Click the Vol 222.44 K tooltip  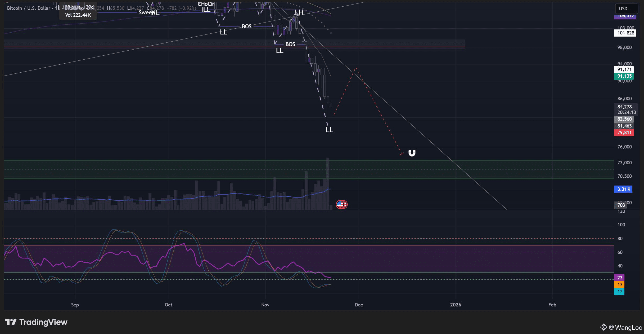click(x=78, y=15)
